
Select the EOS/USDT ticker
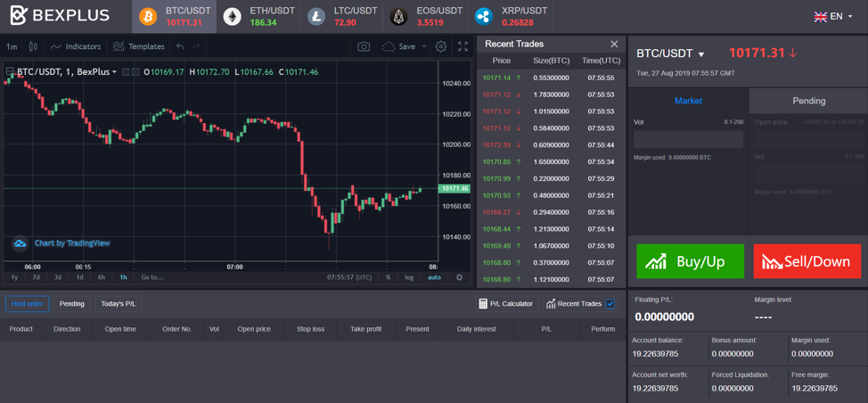point(426,17)
